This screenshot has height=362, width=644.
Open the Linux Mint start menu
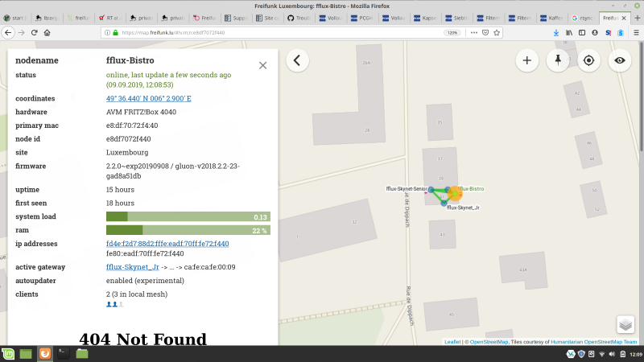click(8, 353)
